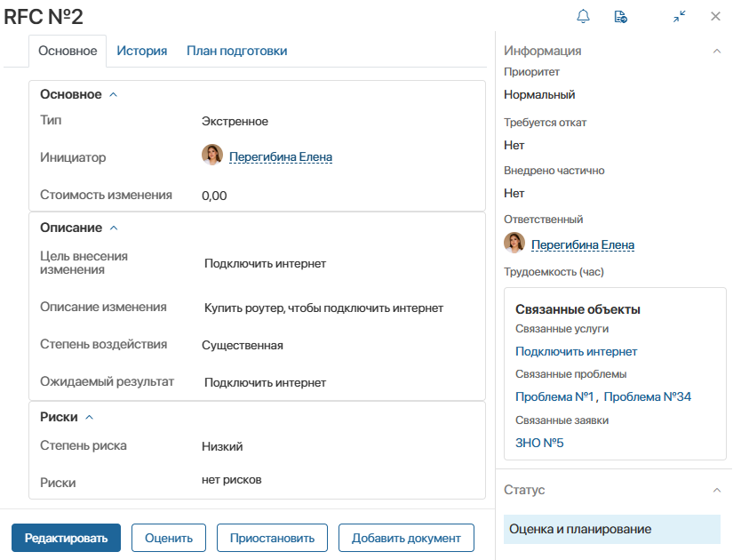Viewport: 733px width, 560px height.
Task: Click the Оценить button
Action: click(169, 538)
